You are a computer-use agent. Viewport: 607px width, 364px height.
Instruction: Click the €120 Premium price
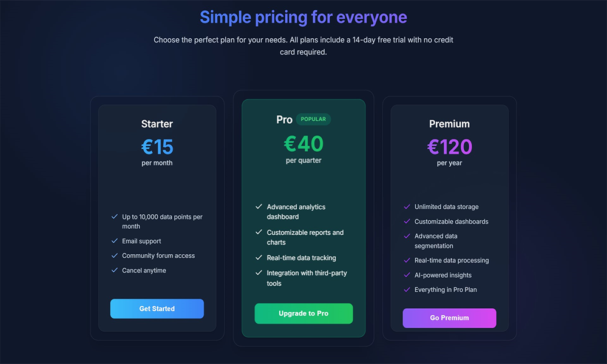coord(449,147)
